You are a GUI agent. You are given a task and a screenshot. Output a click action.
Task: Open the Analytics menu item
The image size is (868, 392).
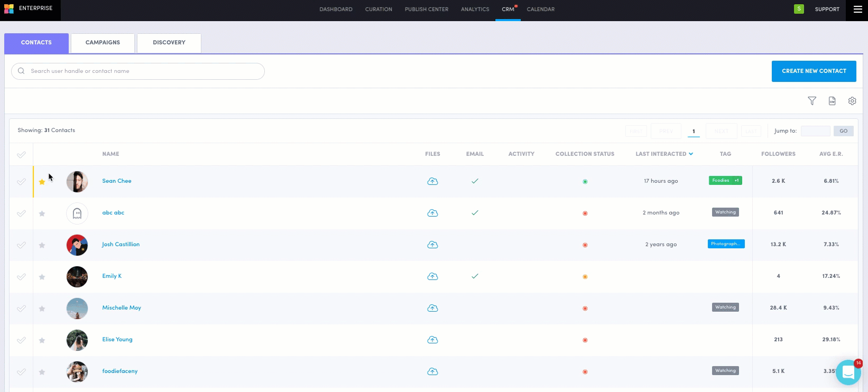[x=475, y=10]
